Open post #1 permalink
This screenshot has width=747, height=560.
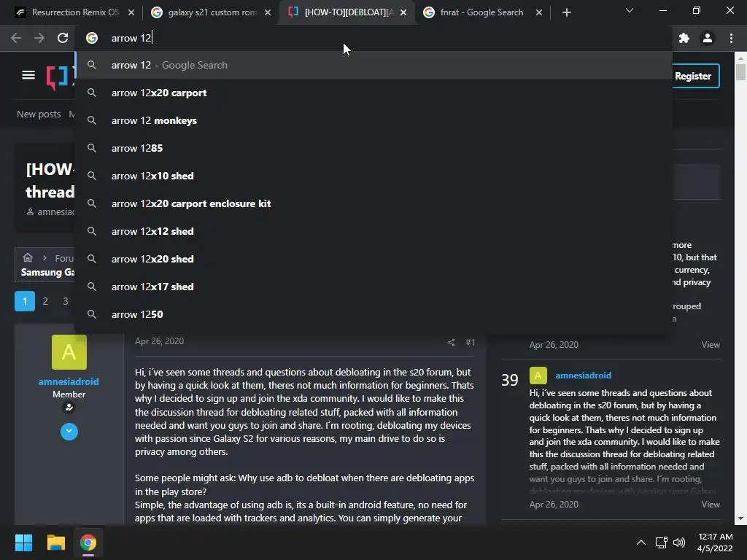coord(471,343)
